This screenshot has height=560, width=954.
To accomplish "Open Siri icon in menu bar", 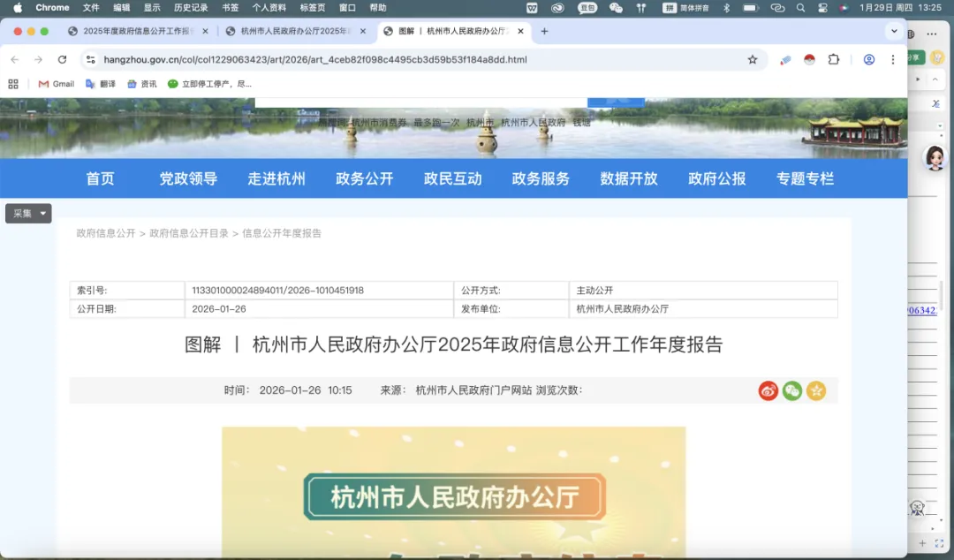I will pos(844,8).
